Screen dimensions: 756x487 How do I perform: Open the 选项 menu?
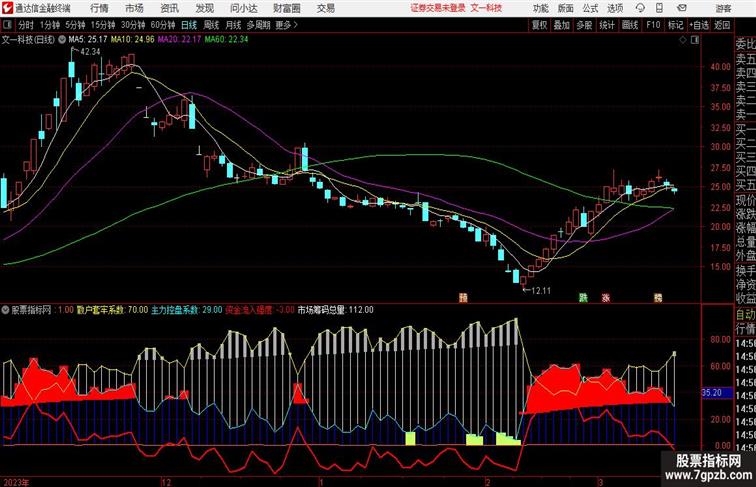click(615, 8)
